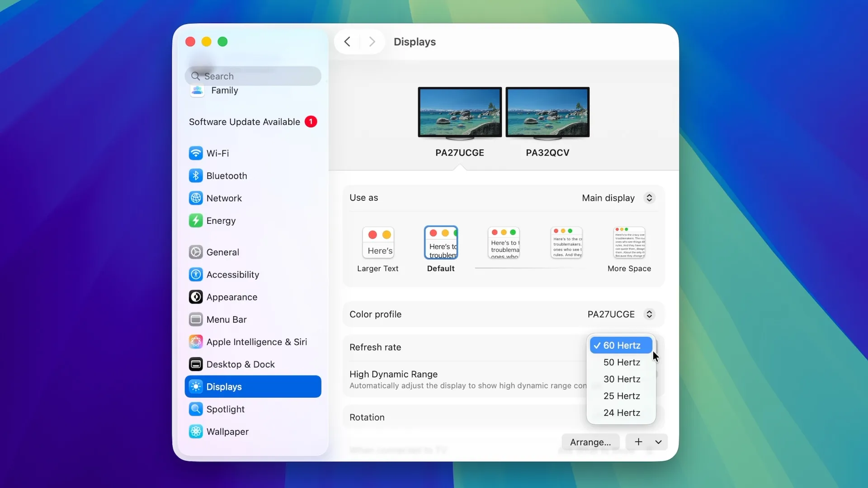Select the PA32QCV display thumbnail
The height and width of the screenshot is (488, 868).
[547, 112]
